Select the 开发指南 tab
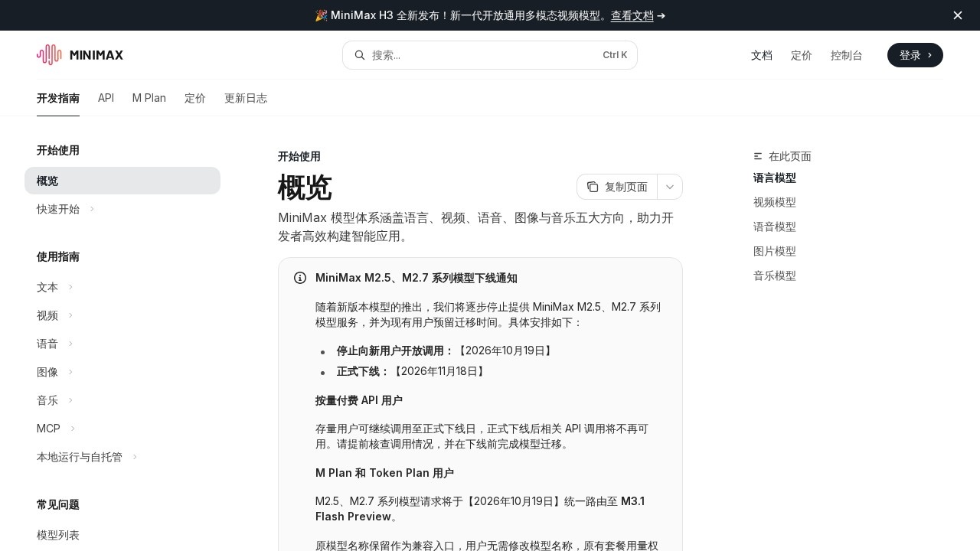Screen dimensions: 980x551 coord(58,98)
